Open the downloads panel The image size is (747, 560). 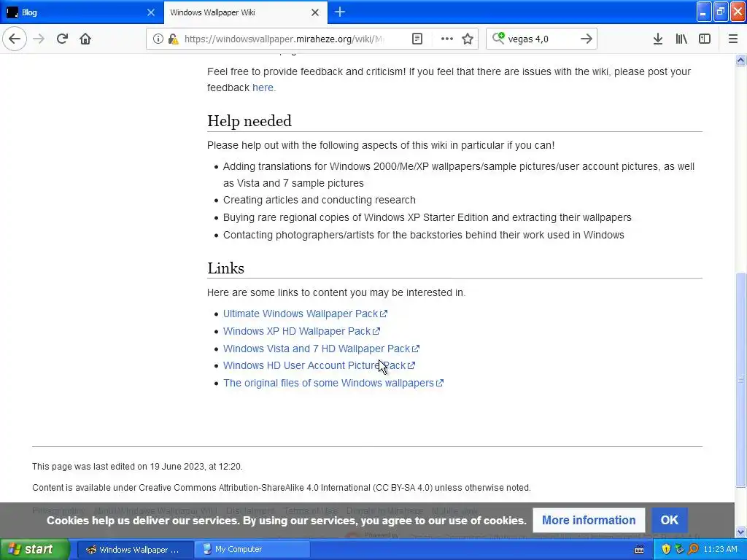(x=657, y=39)
